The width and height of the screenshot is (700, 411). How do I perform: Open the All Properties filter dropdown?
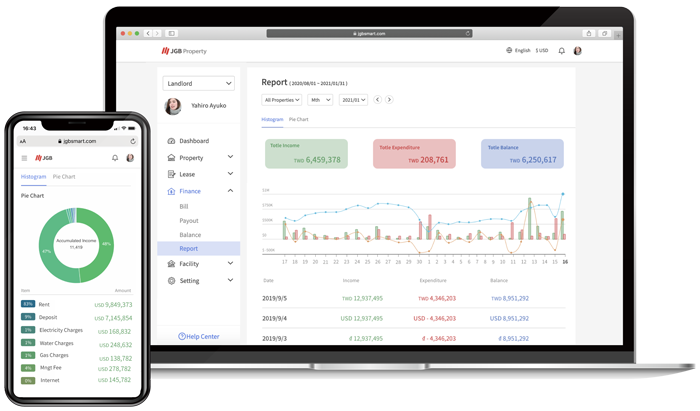click(x=282, y=100)
